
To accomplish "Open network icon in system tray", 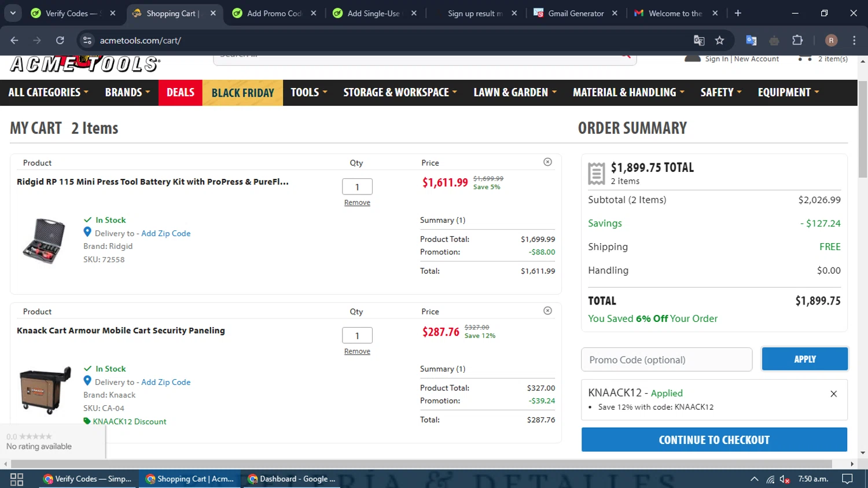I will point(770,479).
